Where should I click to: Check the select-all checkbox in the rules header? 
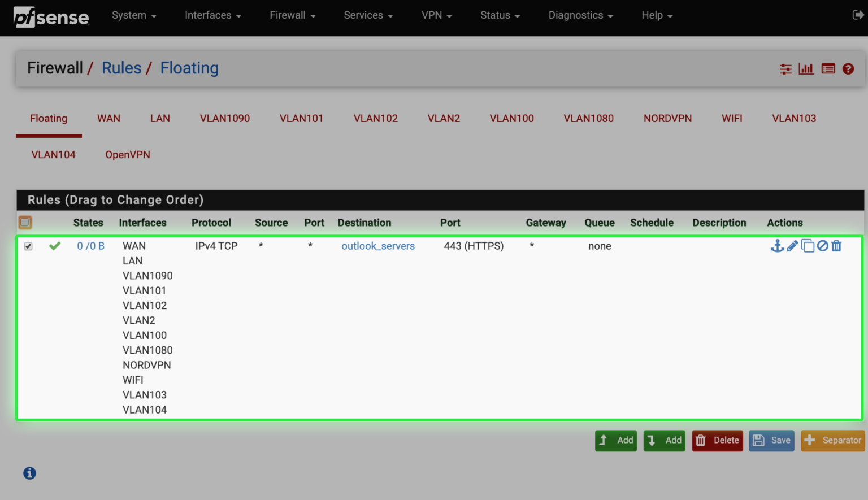point(25,222)
